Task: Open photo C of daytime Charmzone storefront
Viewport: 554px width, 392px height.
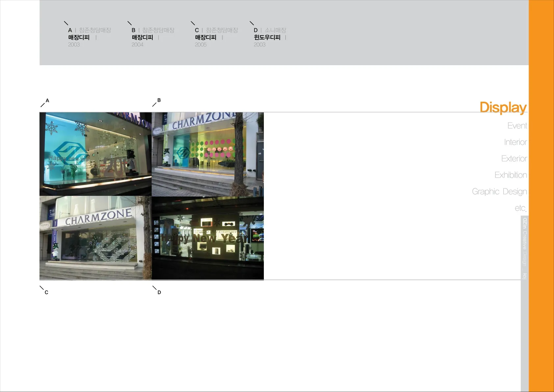Action: coord(95,238)
